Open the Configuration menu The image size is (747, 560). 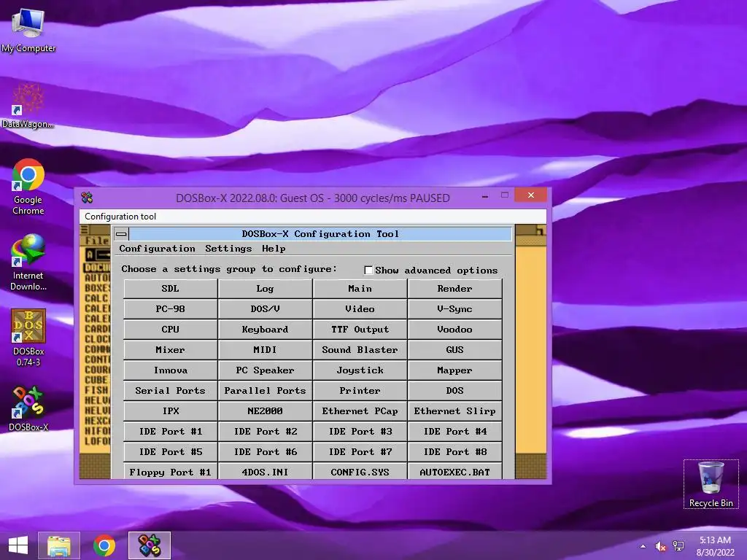pos(158,248)
